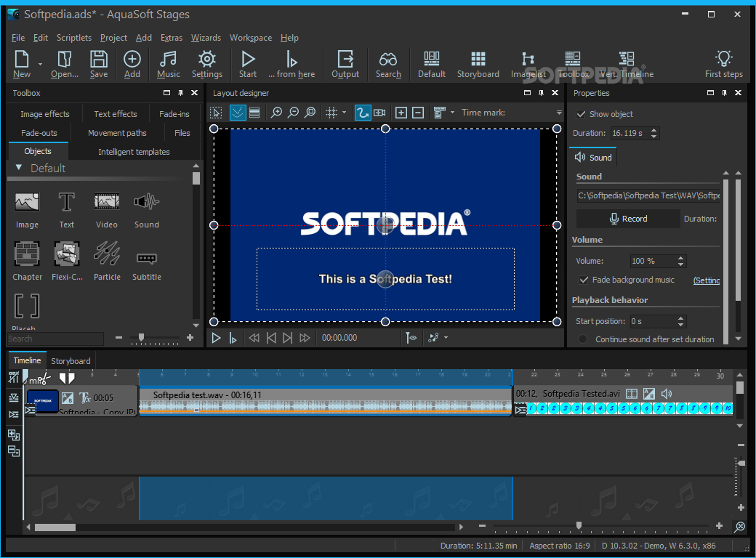
Task: Select the Particle object in Toolbox
Action: pyautogui.click(x=107, y=254)
